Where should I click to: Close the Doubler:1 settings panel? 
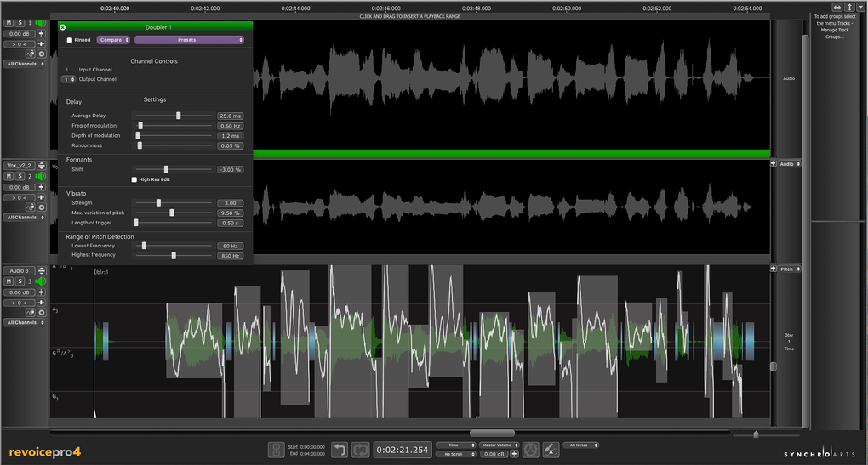63,27
